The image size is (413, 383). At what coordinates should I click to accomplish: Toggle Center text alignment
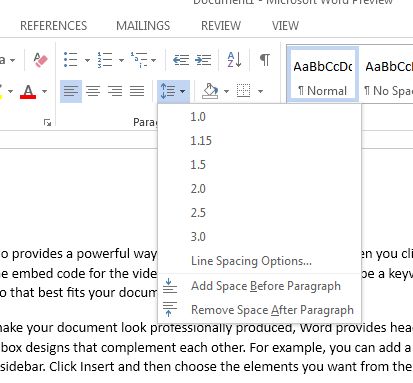point(93,91)
